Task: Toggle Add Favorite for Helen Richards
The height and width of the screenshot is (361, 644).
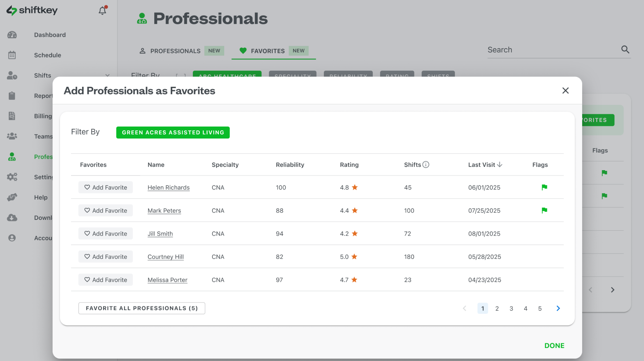Action: [x=105, y=187]
